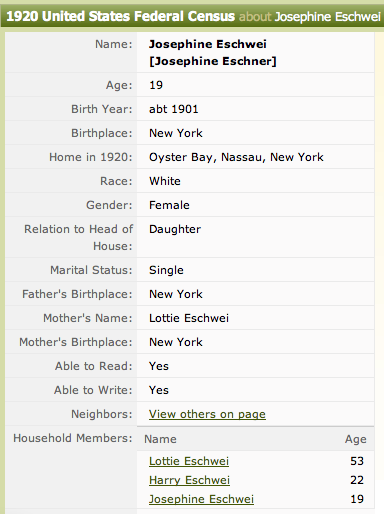The height and width of the screenshot is (514, 384).
Task: Click the Oyster Bay, Nassau, New York value
Action: 236,157
